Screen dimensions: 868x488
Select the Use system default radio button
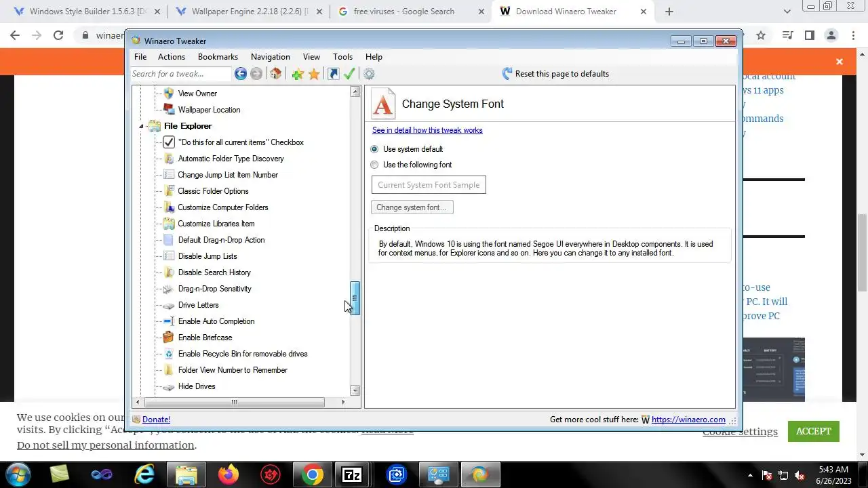click(374, 149)
